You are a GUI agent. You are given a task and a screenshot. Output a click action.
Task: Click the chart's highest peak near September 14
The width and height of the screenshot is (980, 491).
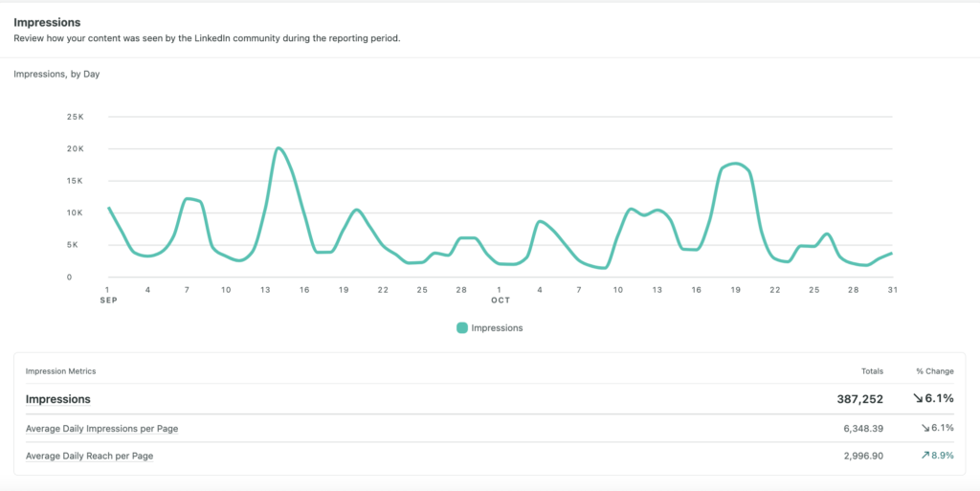coord(278,148)
